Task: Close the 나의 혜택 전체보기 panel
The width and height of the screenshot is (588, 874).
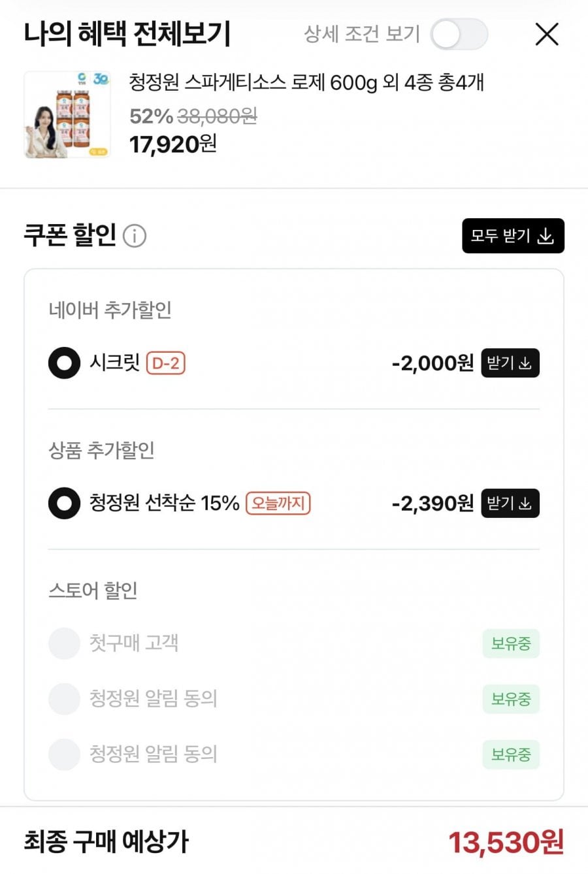Action: [547, 34]
